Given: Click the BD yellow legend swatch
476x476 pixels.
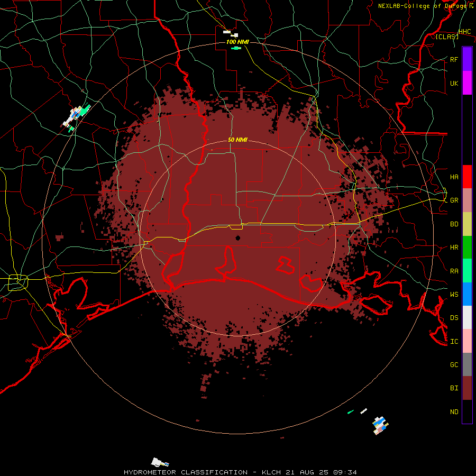Looking at the screenshot, I should pyautogui.click(x=467, y=224).
